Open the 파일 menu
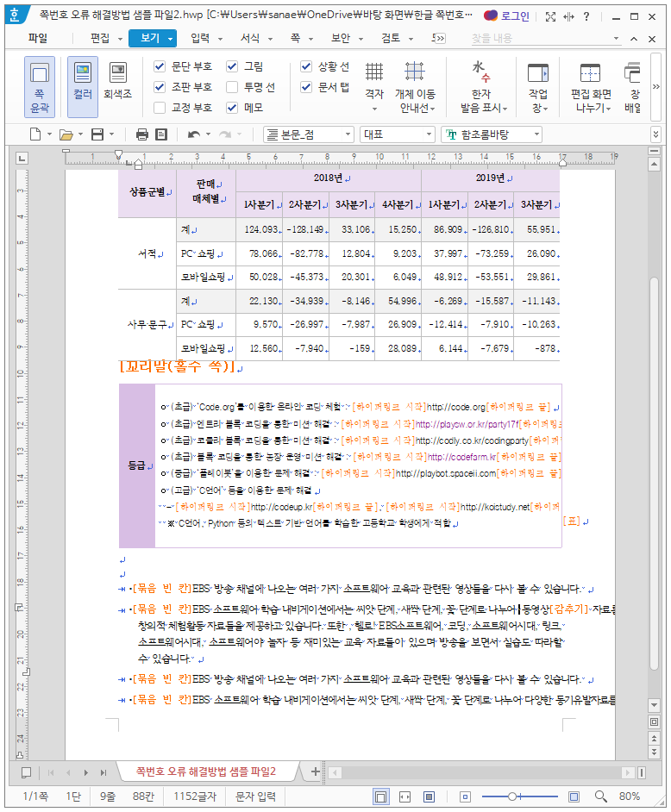The width and height of the screenshot is (671, 812). tap(38, 38)
